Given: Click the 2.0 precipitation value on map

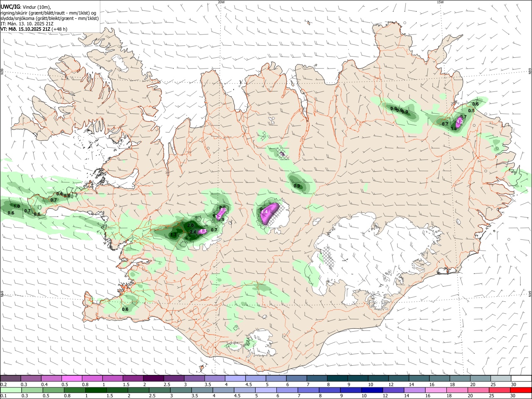Looking at the screenshot, I should 190,225.
